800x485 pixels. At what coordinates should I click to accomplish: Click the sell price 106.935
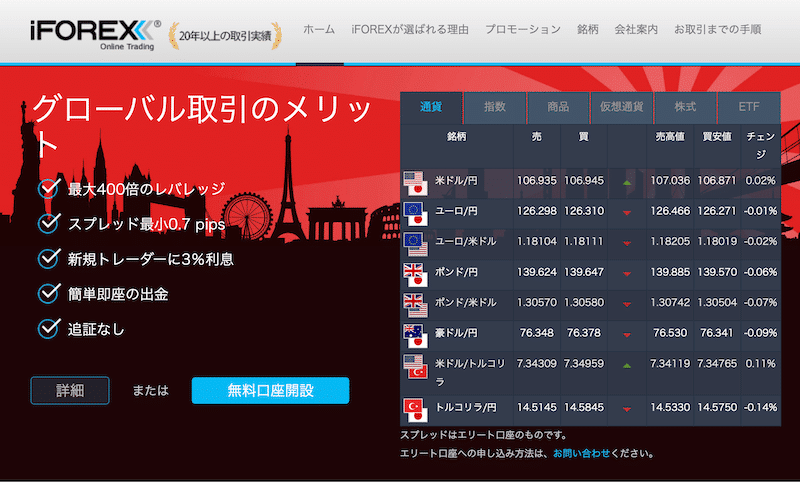coord(537,181)
